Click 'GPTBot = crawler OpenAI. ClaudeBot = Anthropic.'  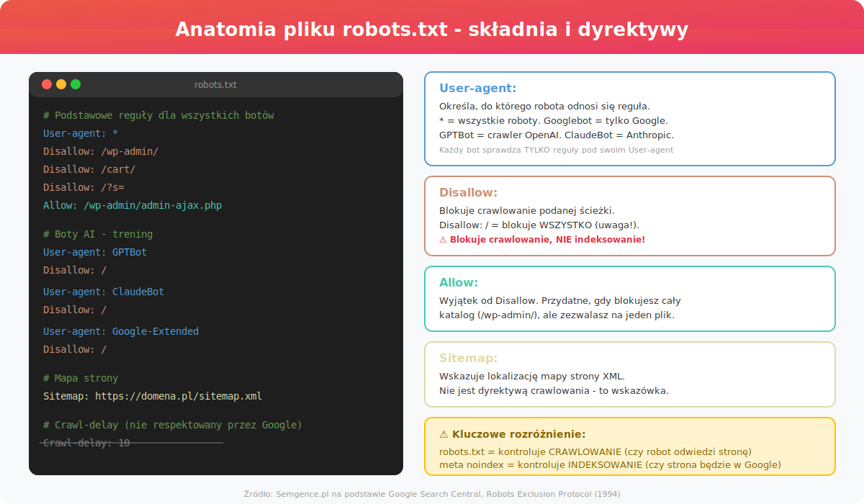(557, 135)
